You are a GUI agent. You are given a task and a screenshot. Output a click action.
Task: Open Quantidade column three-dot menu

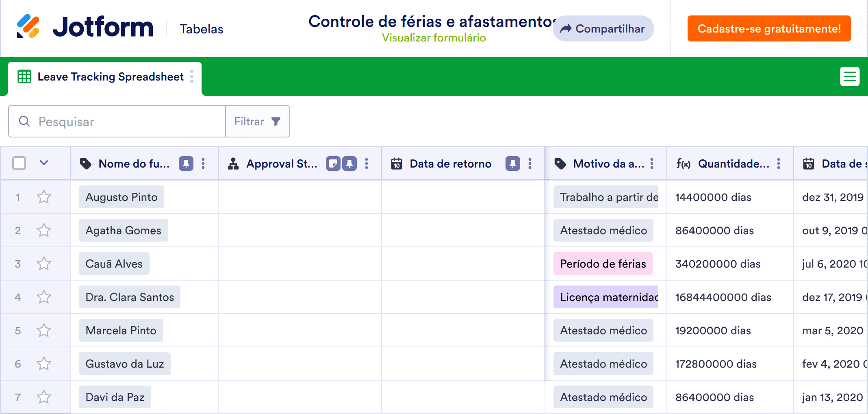coord(779,163)
